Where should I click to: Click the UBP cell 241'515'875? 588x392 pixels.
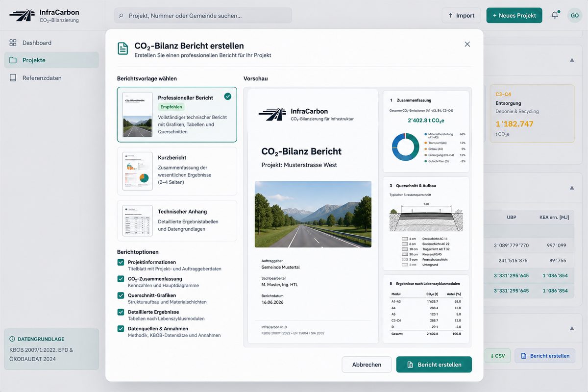(x=513, y=260)
